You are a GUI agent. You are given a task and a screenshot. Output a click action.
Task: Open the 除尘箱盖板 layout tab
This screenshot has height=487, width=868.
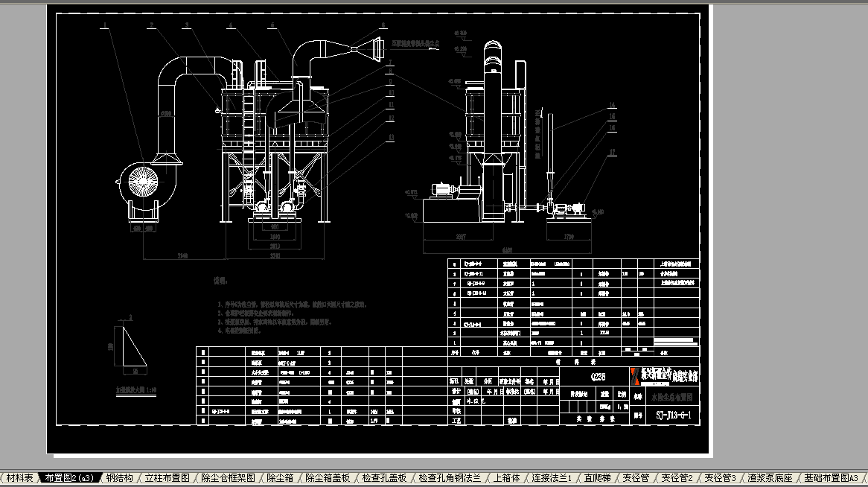[328, 477]
